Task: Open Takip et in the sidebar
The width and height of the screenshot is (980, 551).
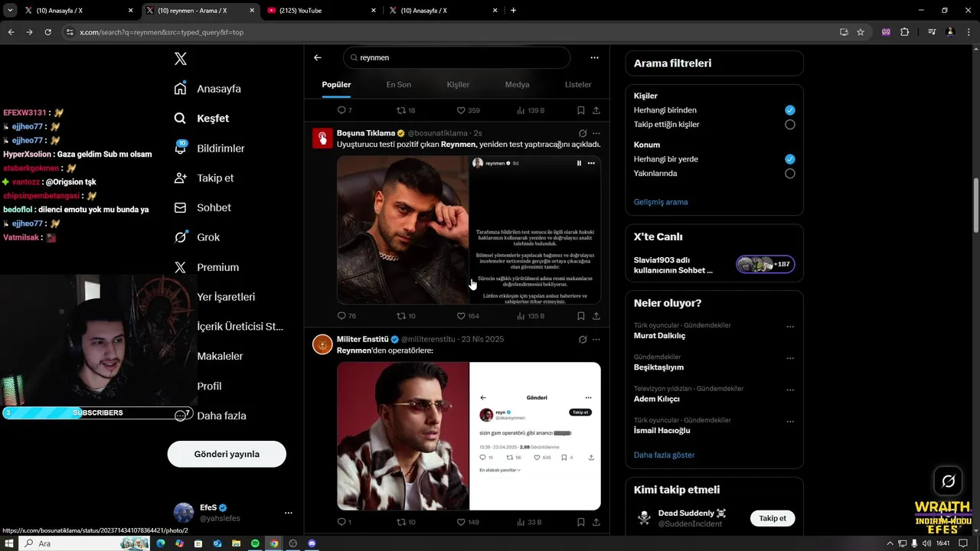Action: click(204, 178)
